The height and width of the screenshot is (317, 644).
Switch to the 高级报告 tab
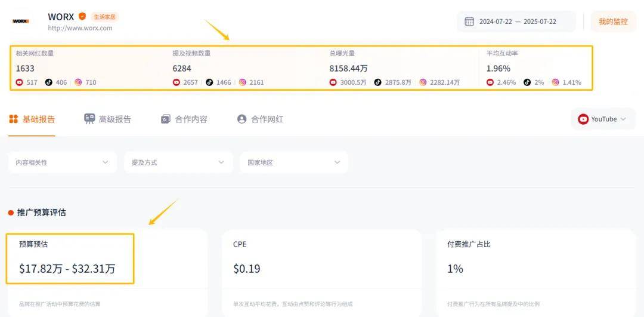[107, 119]
